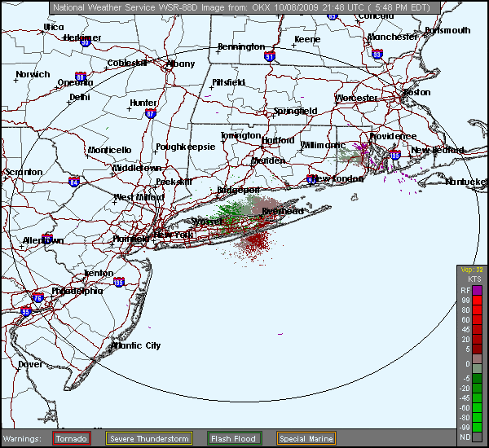The width and height of the screenshot is (489, 448).
Task: Click the Vcp: 32 label
Action: [472, 270]
